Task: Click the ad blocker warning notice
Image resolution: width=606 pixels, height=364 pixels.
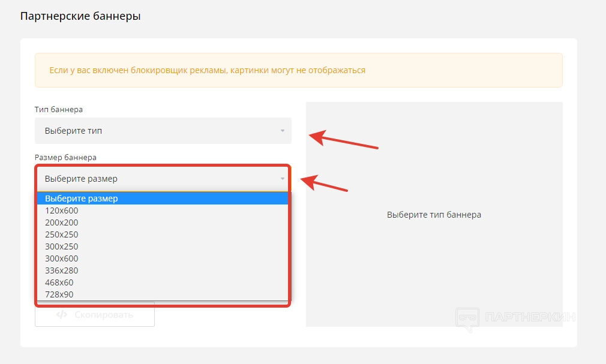Action: coord(298,70)
